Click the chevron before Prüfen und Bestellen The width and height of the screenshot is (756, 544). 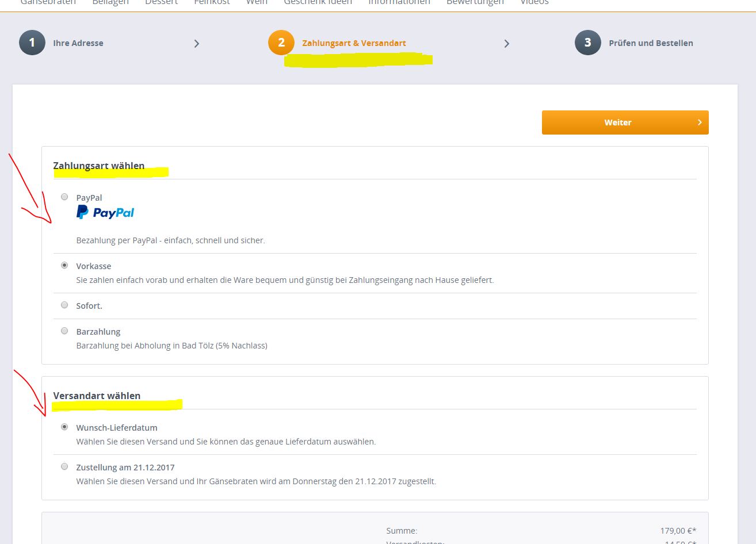click(x=506, y=44)
